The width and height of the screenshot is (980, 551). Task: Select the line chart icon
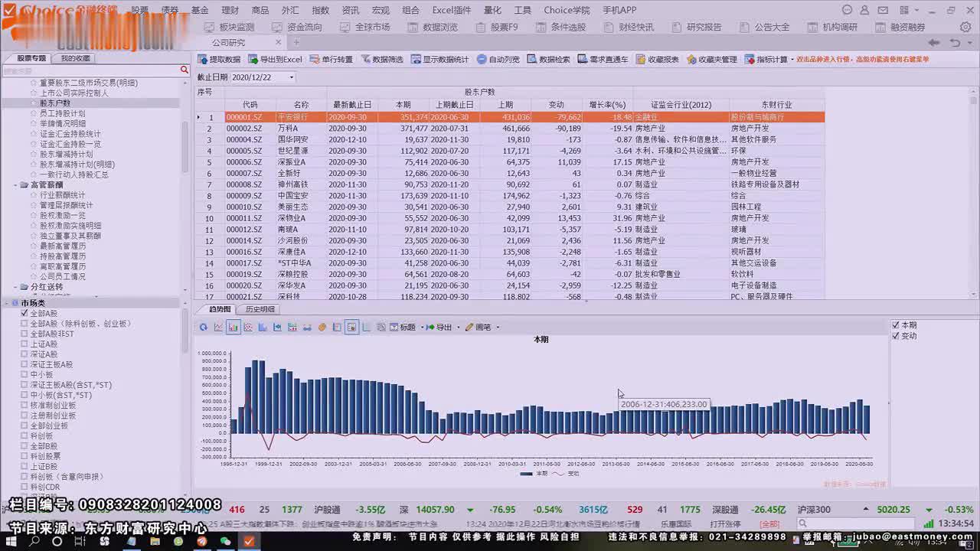[x=218, y=328]
